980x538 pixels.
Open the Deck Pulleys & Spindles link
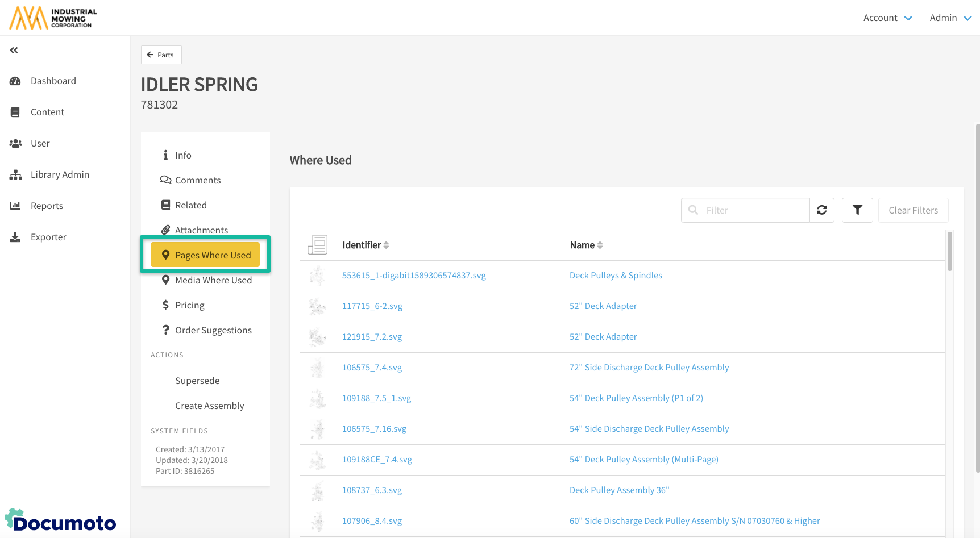click(616, 276)
